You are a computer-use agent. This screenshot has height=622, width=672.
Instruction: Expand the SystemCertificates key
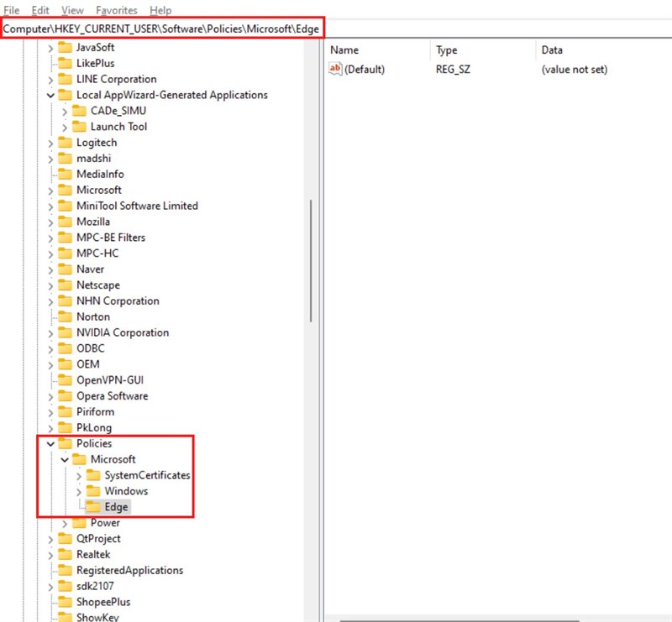pyautogui.click(x=79, y=476)
